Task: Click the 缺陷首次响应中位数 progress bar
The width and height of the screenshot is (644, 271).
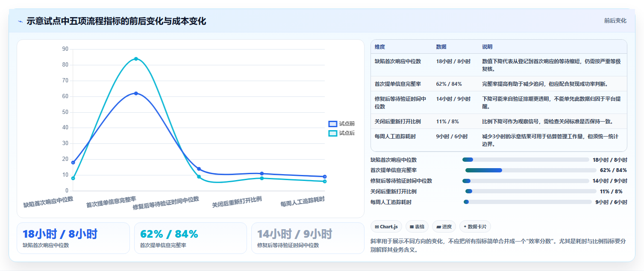Action: (526, 160)
